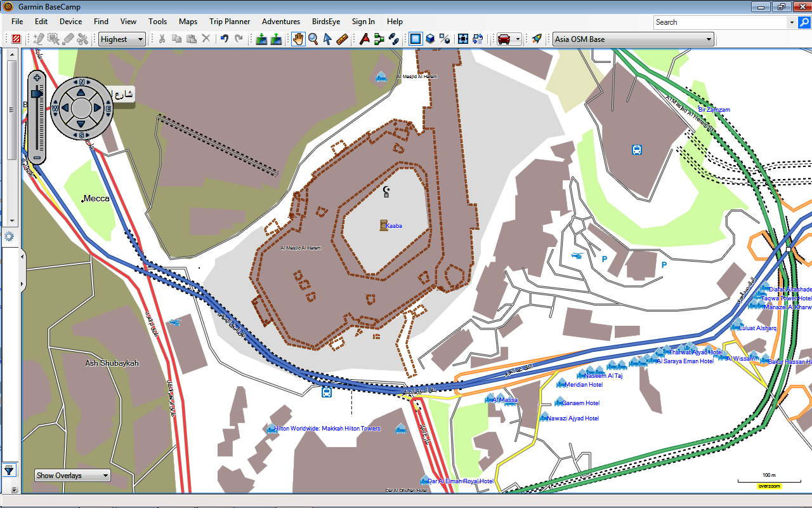This screenshot has height=508, width=812.
Task: Undo the last action
Action: click(224, 39)
